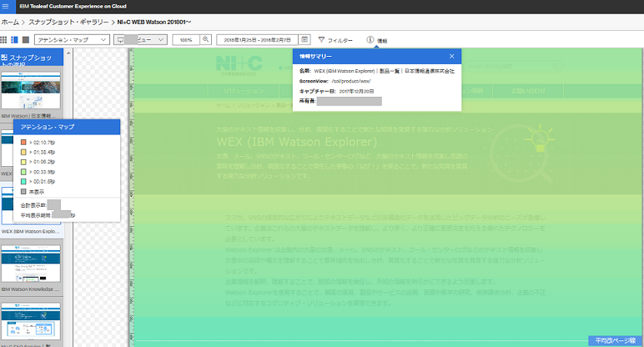Click the スナップショット panel header
The image size is (644, 347).
[32, 58]
